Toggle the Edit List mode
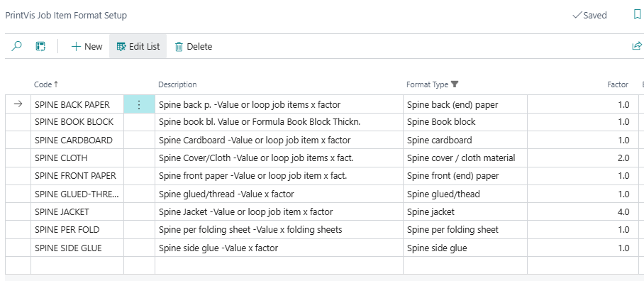The width and height of the screenshot is (644, 281). tap(138, 46)
